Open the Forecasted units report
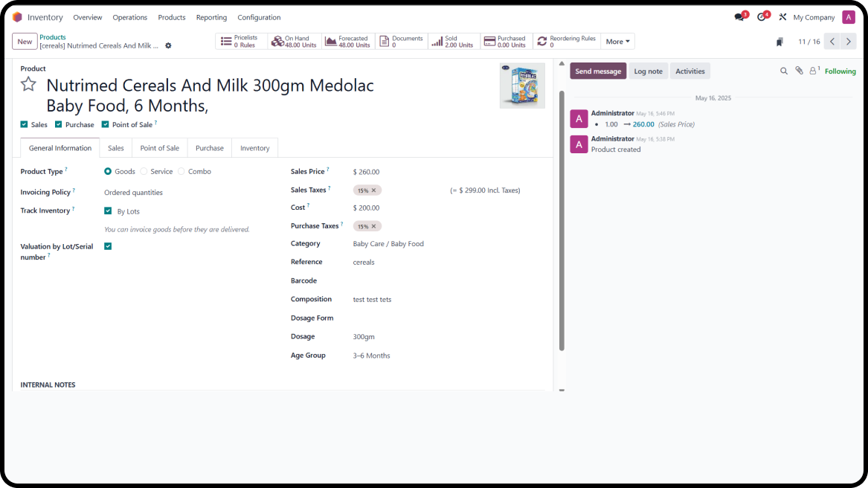868x488 pixels. coord(347,41)
